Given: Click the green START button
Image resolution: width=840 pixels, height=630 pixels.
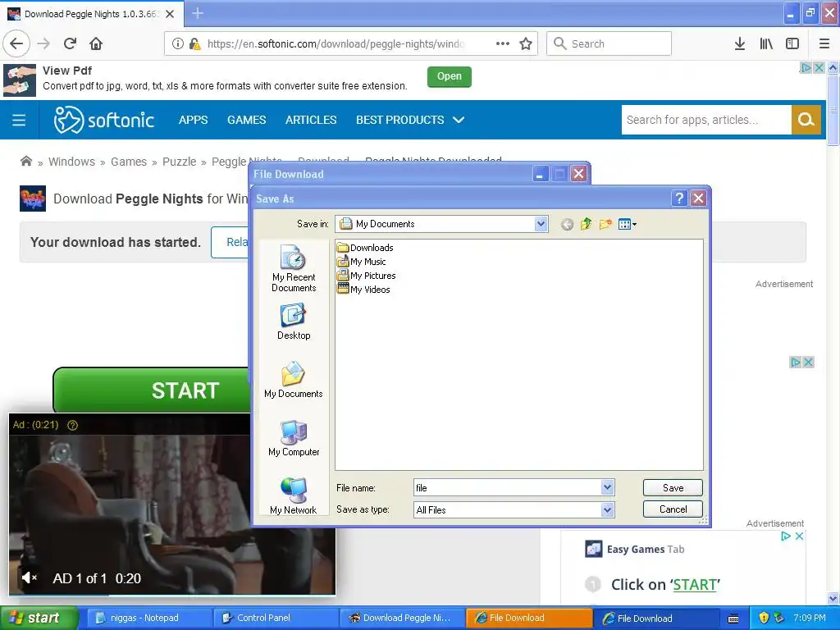Looking at the screenshot, I should click(x=153, y=390).
